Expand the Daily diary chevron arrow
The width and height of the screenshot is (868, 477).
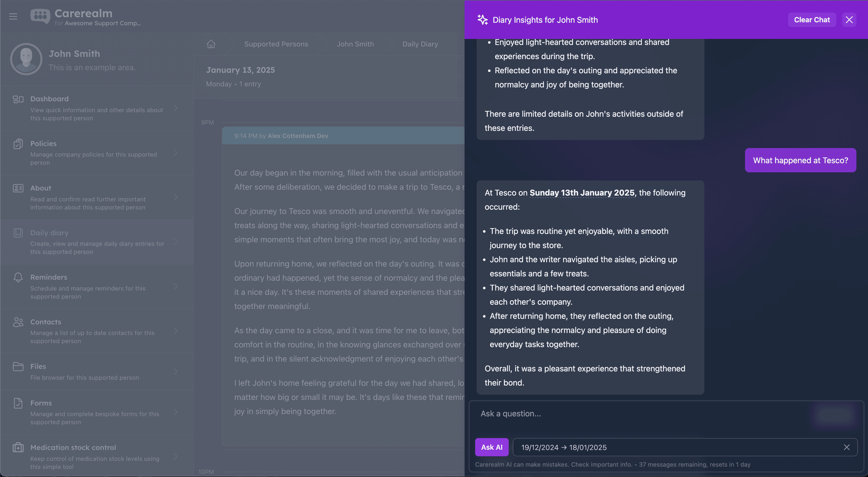pos(175,242)
